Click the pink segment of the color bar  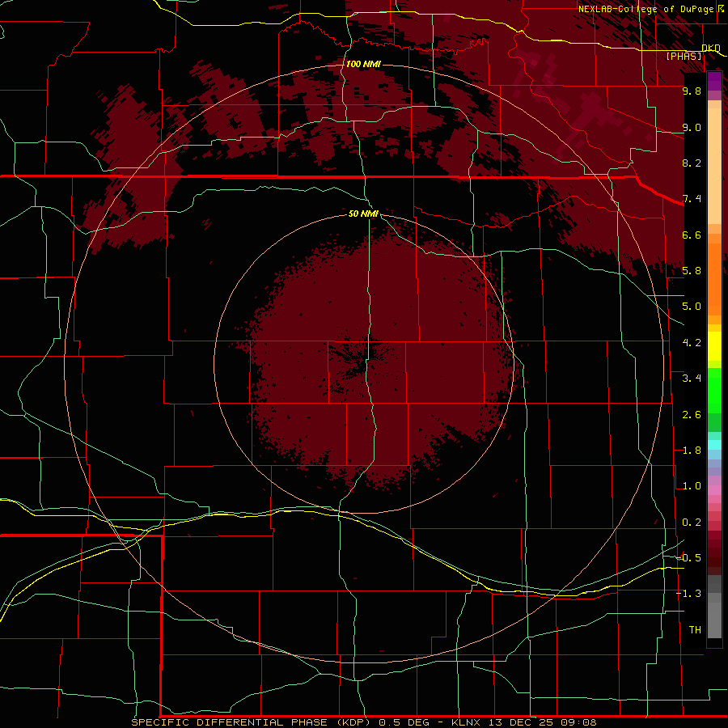tap(714, 490)
